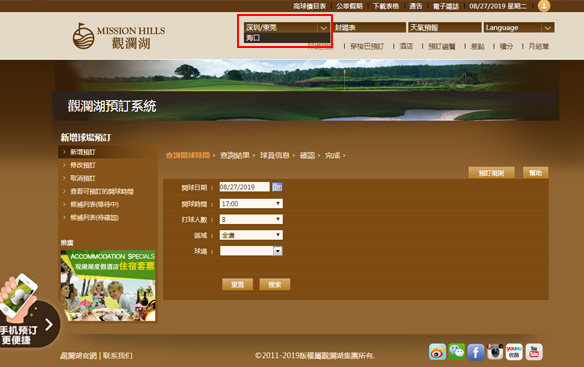Go to the 積分 points menu
584x367 pixels.
[506, 46]
